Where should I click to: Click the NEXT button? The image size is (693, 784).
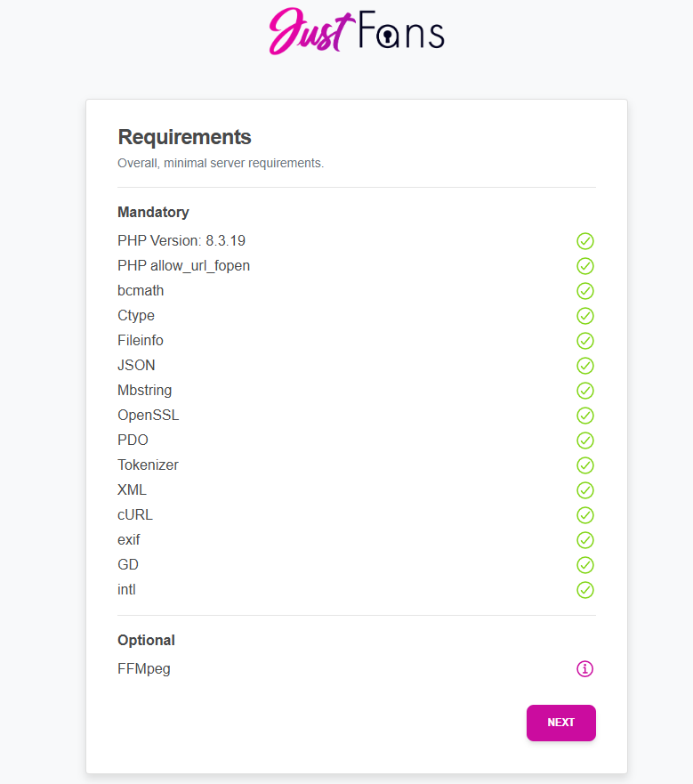[x=560, y=723]
